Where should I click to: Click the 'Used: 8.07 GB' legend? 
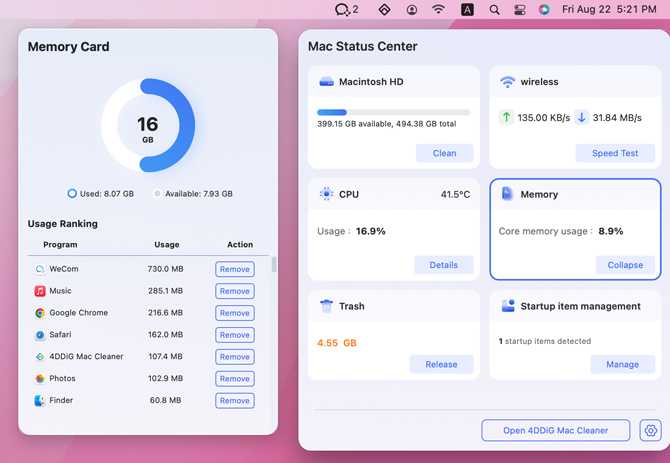pyautogui.click(x=101, y=193)
